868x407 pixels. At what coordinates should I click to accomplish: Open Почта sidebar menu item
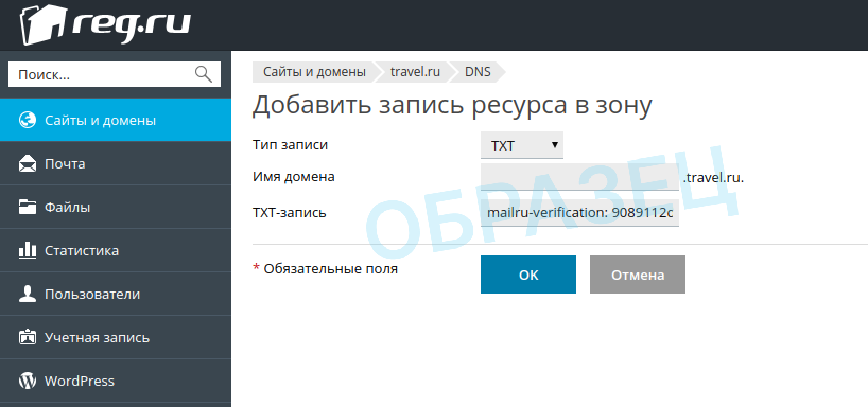coord(116,164)
